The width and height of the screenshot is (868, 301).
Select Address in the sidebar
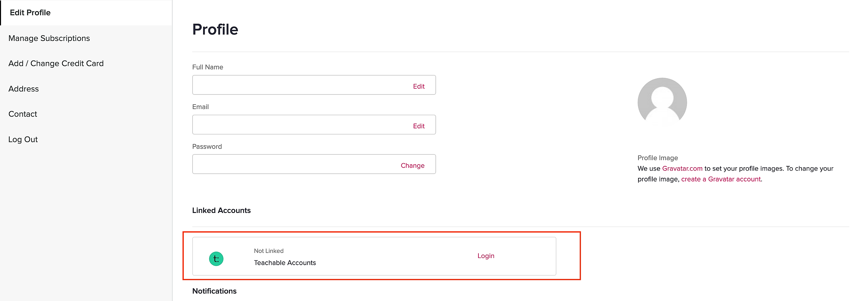tap(24, 89)
